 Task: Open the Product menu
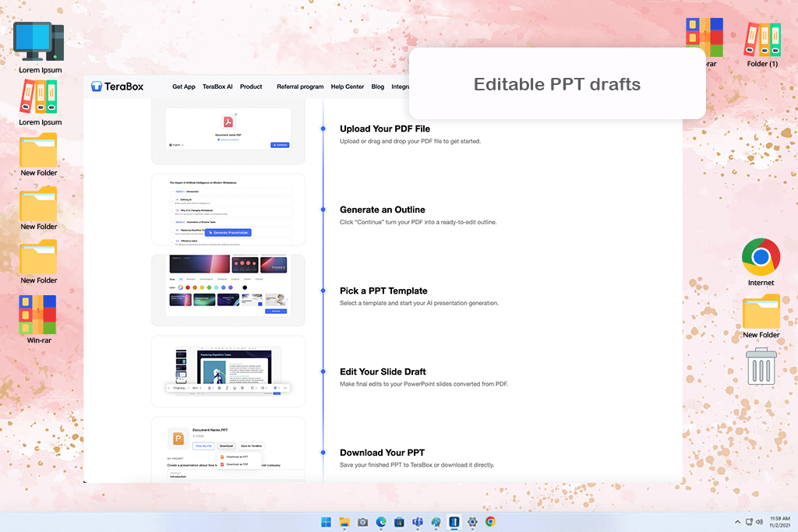(x=251, y=87)
